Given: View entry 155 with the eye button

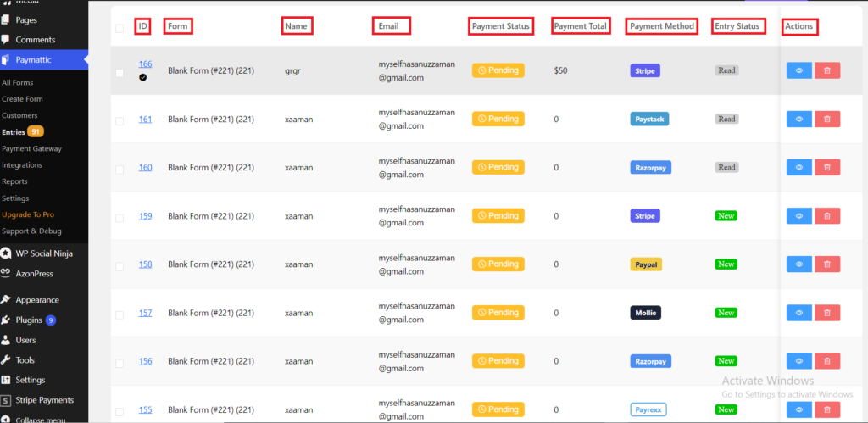Looking at the screenshot, I should click(x=798, y=409).
